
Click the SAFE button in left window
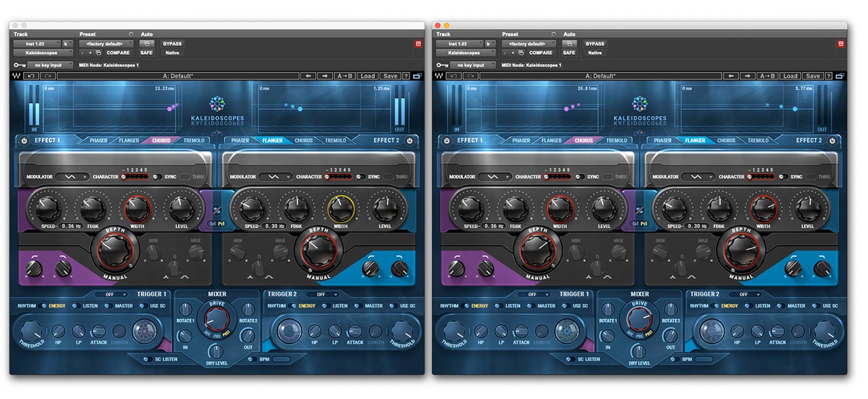146,52
